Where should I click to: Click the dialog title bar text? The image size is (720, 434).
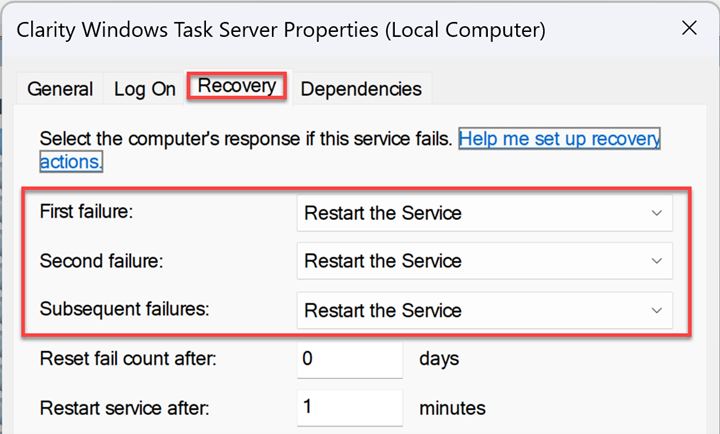coord(281,30)
